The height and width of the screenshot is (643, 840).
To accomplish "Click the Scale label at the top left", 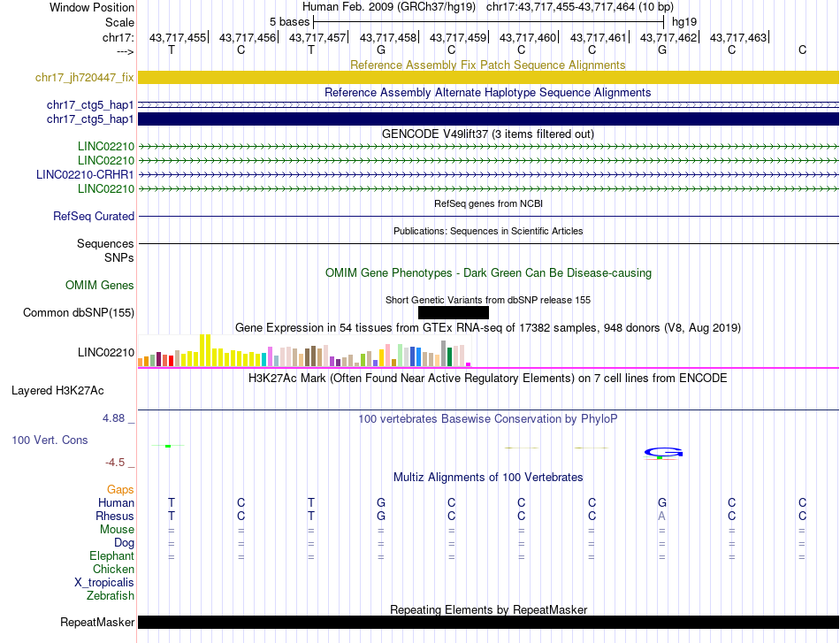I will [x=119, y=22].
